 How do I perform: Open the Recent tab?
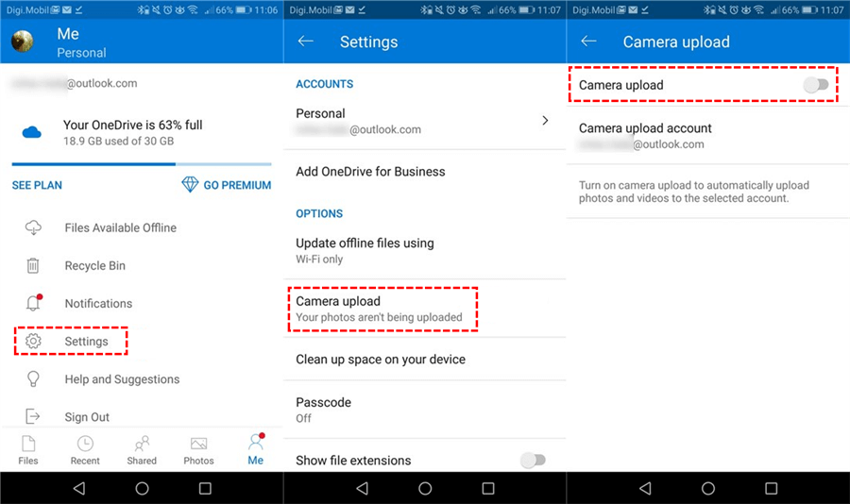pos(85,450)
